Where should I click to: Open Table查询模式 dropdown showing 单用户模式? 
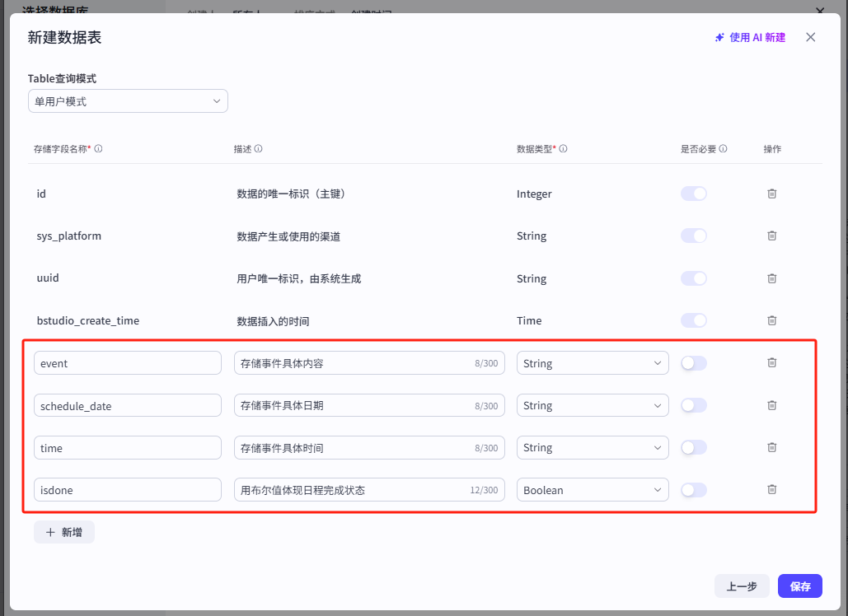click(128, 101)
